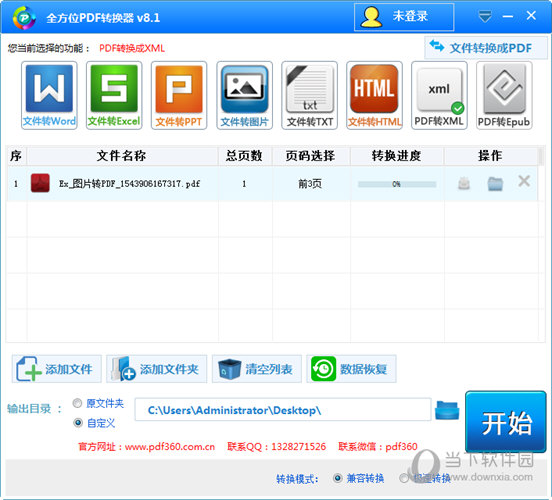Enable the 兼容转换 conversion mode
This screenshot has height=500, width=552.
coord(337,478)
